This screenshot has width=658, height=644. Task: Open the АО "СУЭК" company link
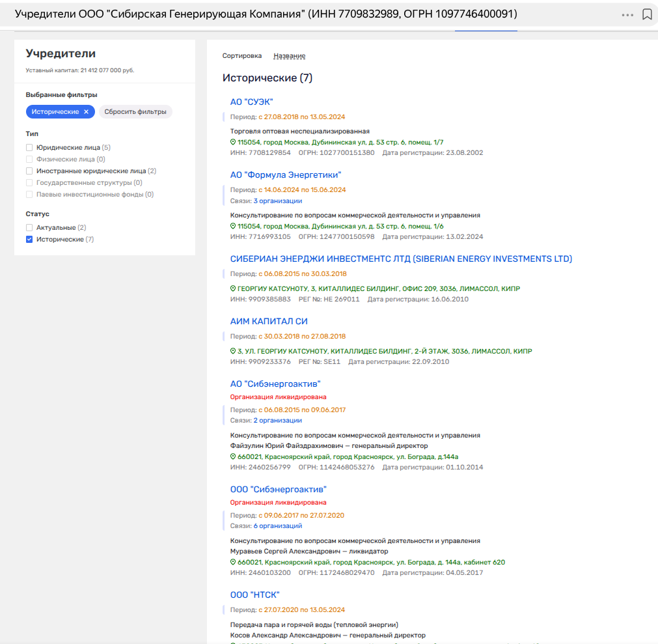(251, 102)
